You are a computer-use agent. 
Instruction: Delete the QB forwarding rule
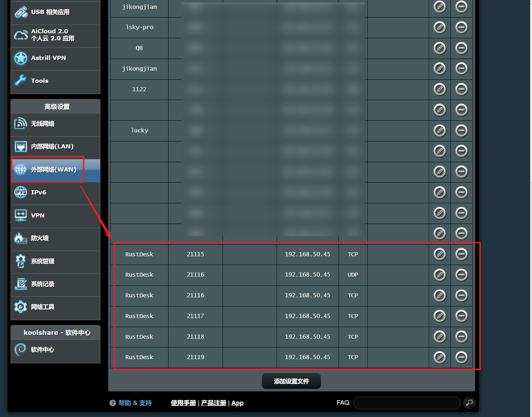(461, 48)
